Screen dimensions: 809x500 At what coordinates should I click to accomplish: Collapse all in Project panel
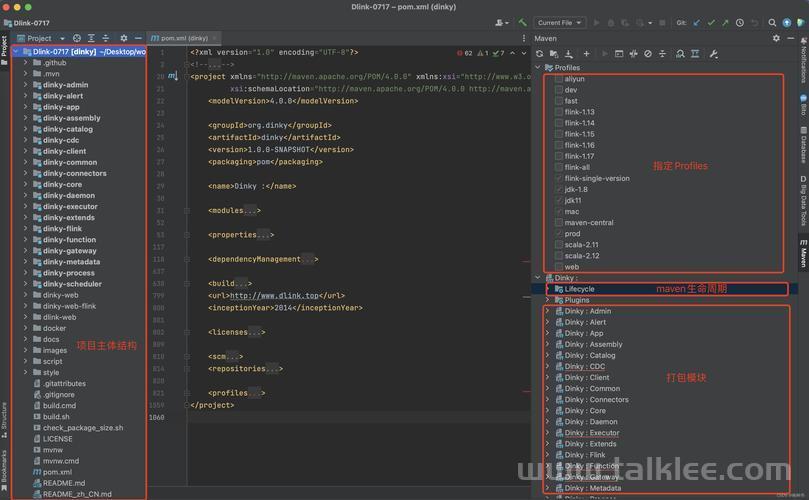[x=106, y=38]
